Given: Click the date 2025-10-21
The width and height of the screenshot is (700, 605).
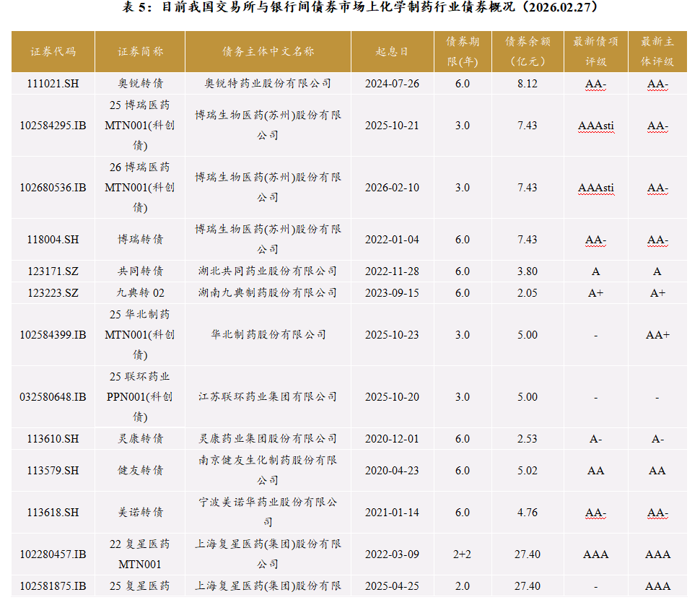Looking at the screenshot, I should pyautogui.click(x=392, y=126).
